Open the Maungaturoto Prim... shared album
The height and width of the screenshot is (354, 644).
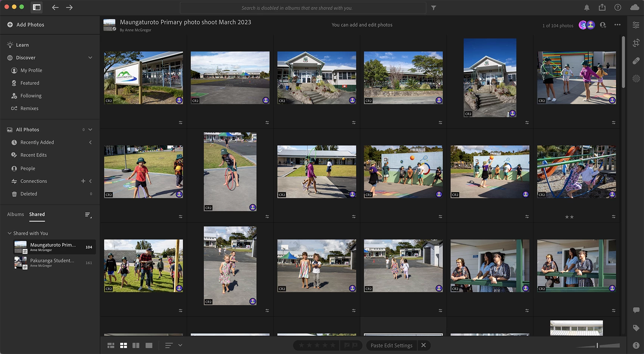coord(54,247)
